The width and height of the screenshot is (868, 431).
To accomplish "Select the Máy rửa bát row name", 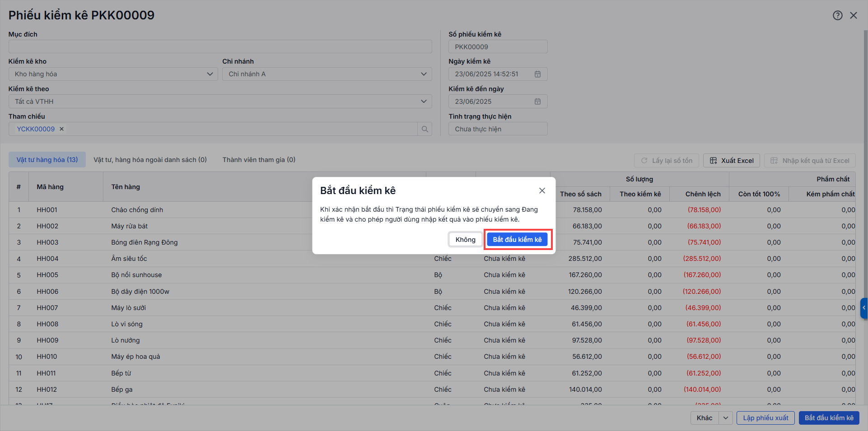I will point(130,226).
